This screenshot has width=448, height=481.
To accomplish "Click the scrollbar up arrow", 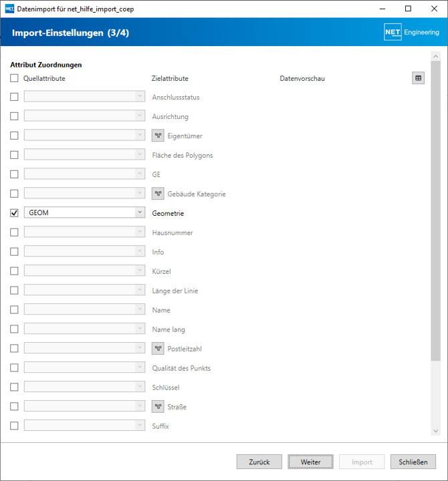I will [435, 56].
